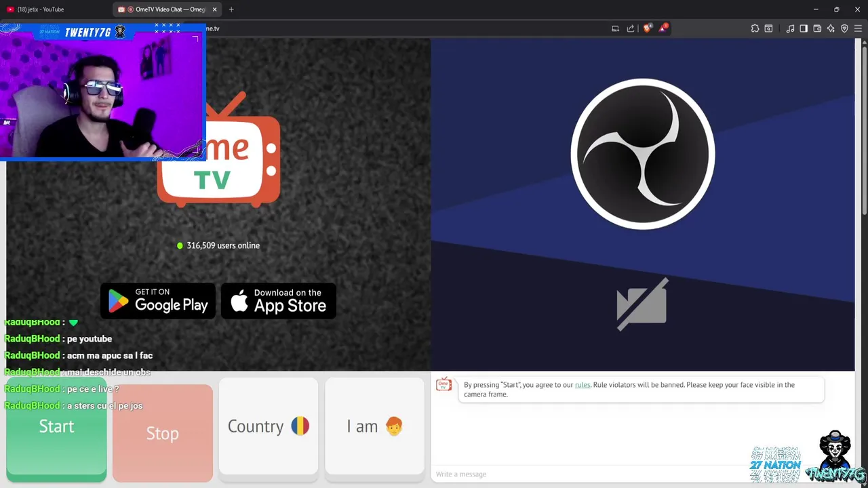868x488 pixels.
Task: Click the crossed-out camera icon
Action: click(642, 304)
